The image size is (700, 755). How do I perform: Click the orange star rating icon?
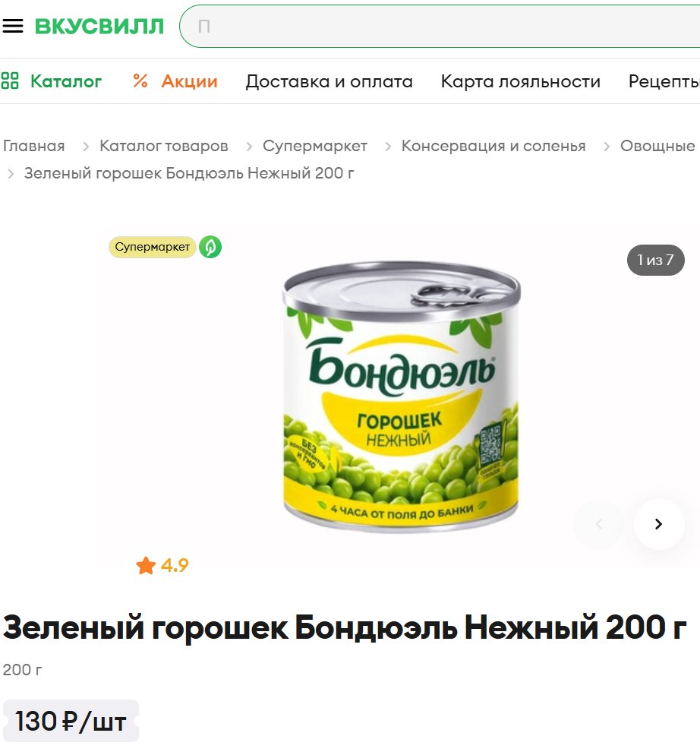146,565
